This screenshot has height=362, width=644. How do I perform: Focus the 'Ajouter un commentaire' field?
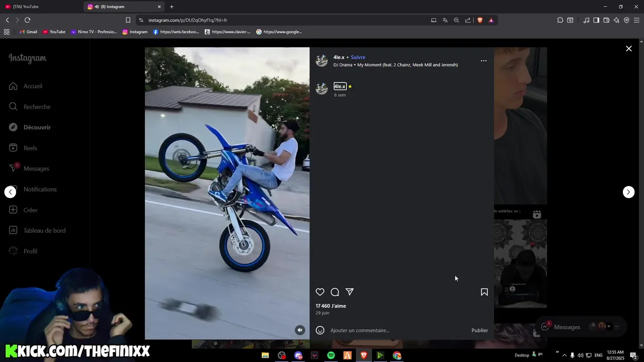397,330
